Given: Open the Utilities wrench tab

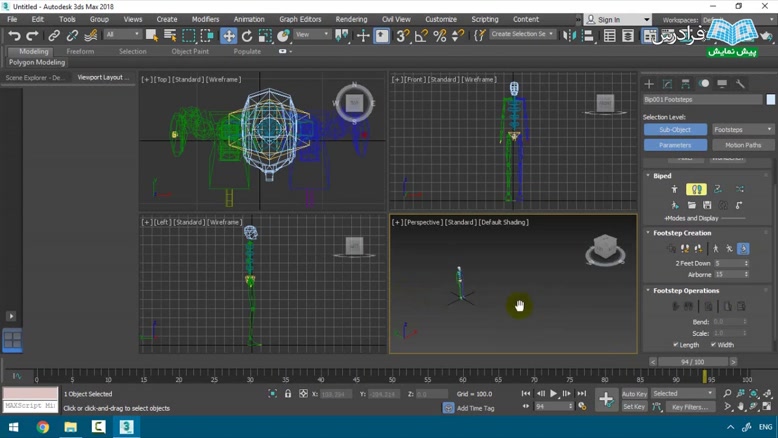Looking at the screenshot, I should coord(740,84).
